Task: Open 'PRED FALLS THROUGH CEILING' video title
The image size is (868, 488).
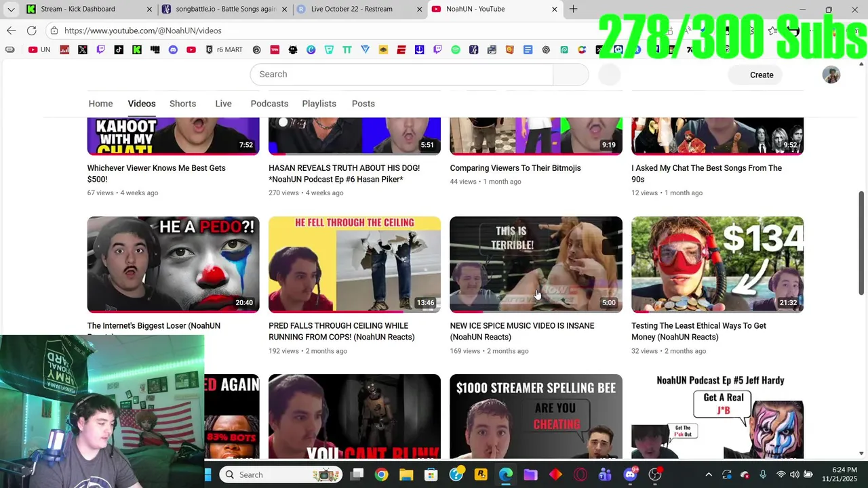Action: click(341, 331)
